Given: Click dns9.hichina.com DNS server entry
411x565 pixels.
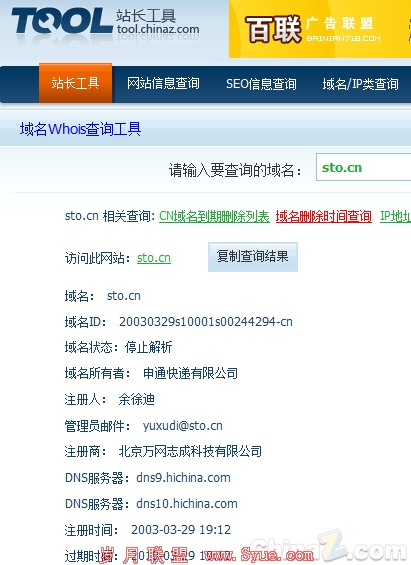Looking at the screenshot, I should tap(183, 477).
